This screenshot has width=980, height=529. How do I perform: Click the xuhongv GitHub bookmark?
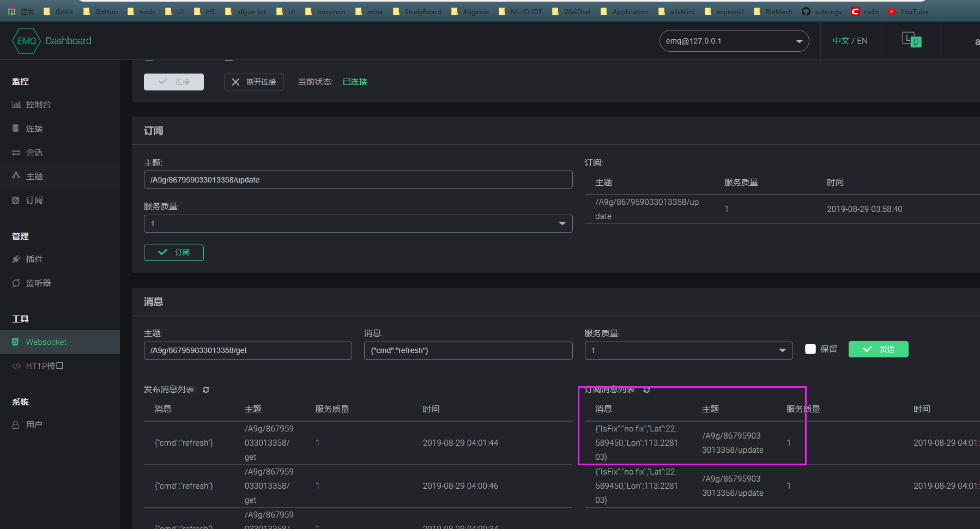click(822, 11)
